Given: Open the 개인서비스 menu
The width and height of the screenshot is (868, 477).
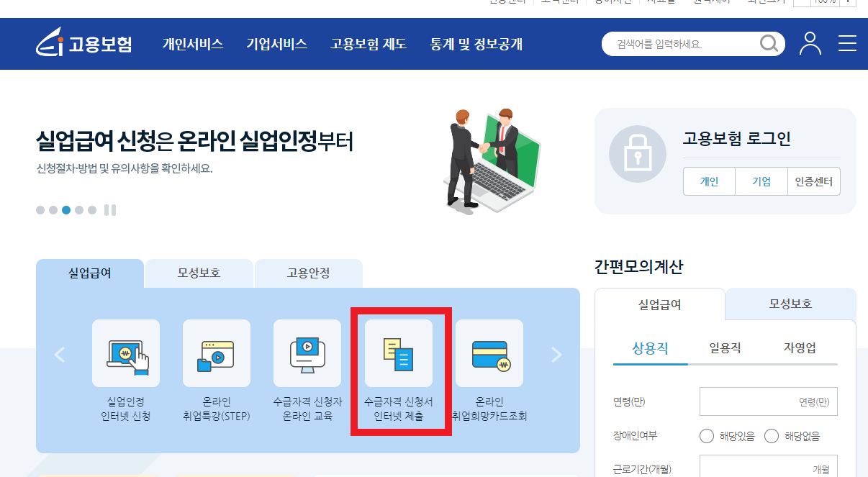Looking at the screenshot, I should (x=193, y=44).
